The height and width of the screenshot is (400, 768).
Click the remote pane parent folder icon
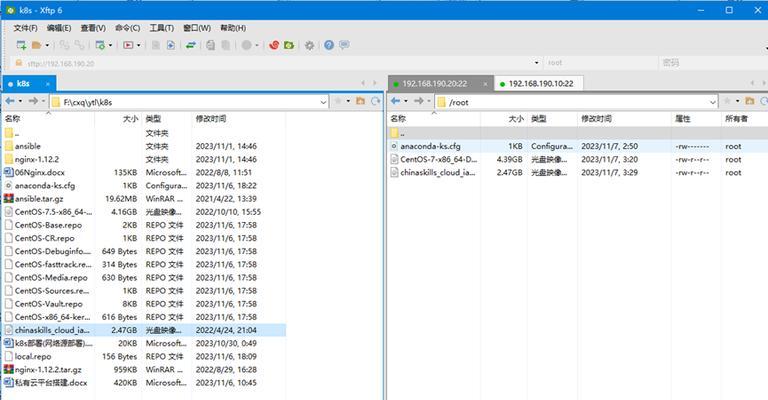click(749, 101)
